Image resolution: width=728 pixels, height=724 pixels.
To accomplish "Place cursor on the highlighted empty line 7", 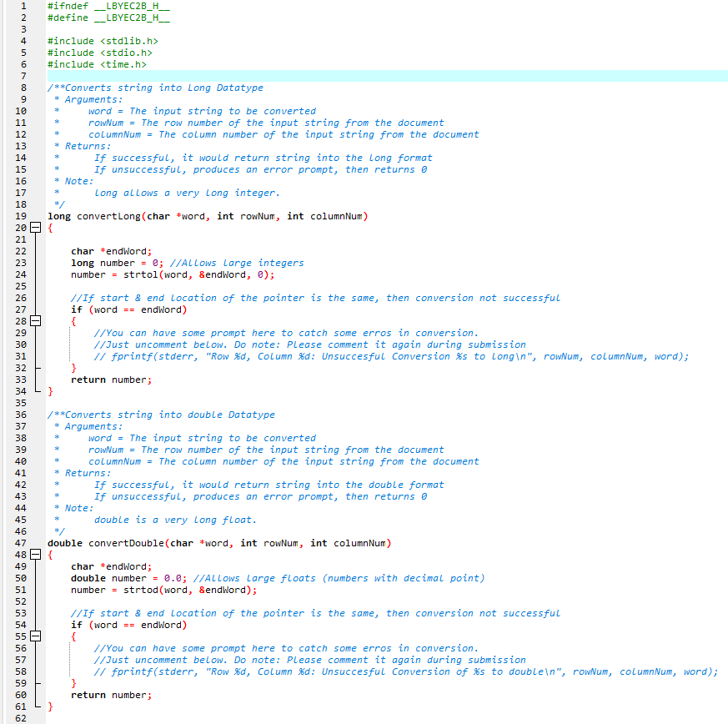I will 387,76.
